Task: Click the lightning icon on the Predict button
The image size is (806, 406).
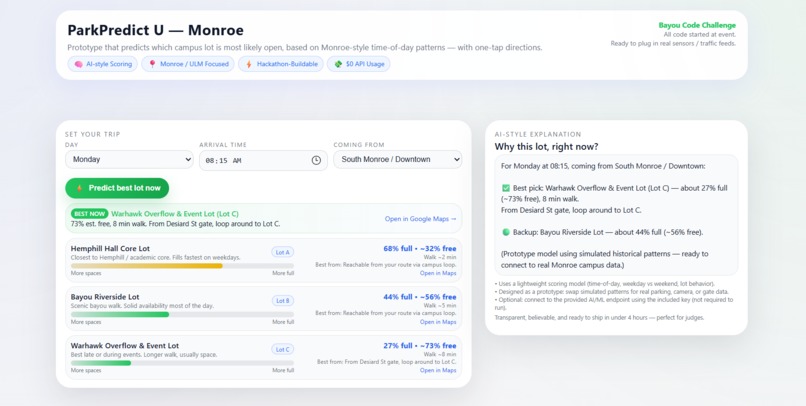Action: (x=79, y=188)
